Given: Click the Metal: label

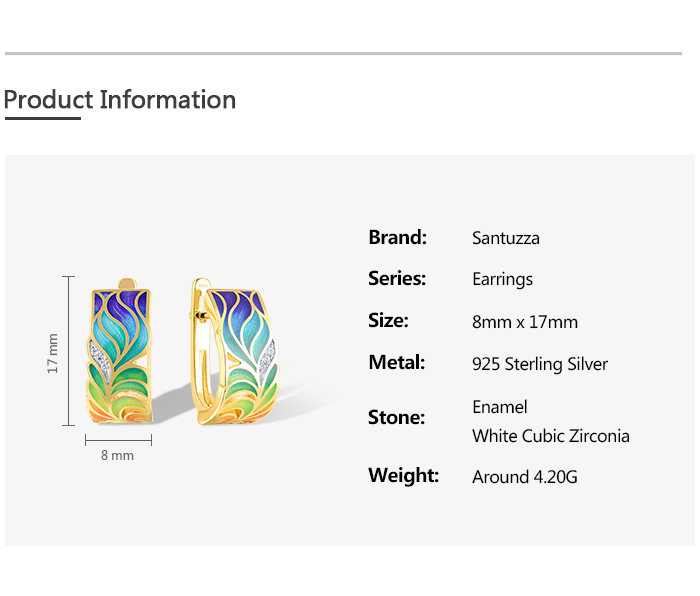Looking at the screenshot, I should pyautogui.click(x=397, y=362).
